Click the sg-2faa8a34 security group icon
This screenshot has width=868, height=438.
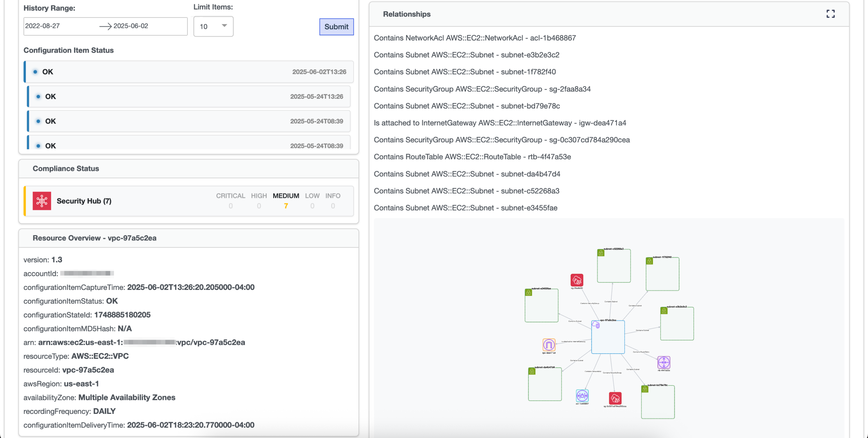(577, 280)
